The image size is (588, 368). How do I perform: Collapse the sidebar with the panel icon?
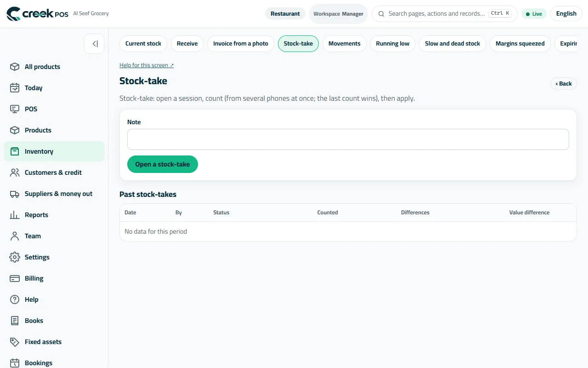(x=94, y=44)
